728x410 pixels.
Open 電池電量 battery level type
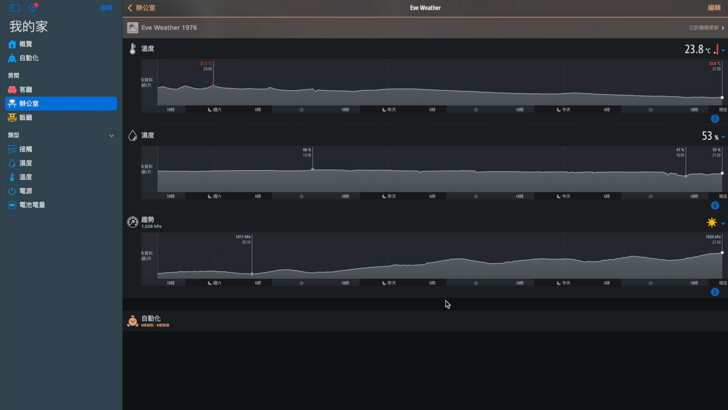[x=32, y=205]
